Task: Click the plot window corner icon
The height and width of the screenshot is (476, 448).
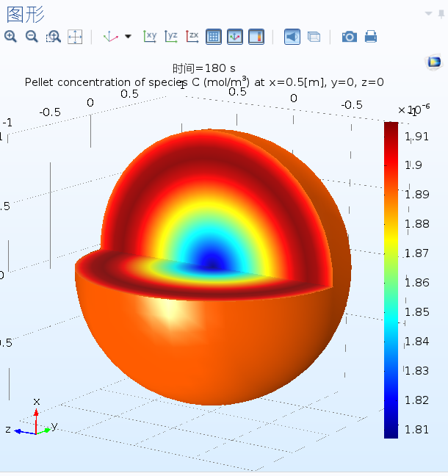Action: pos(434,62)
